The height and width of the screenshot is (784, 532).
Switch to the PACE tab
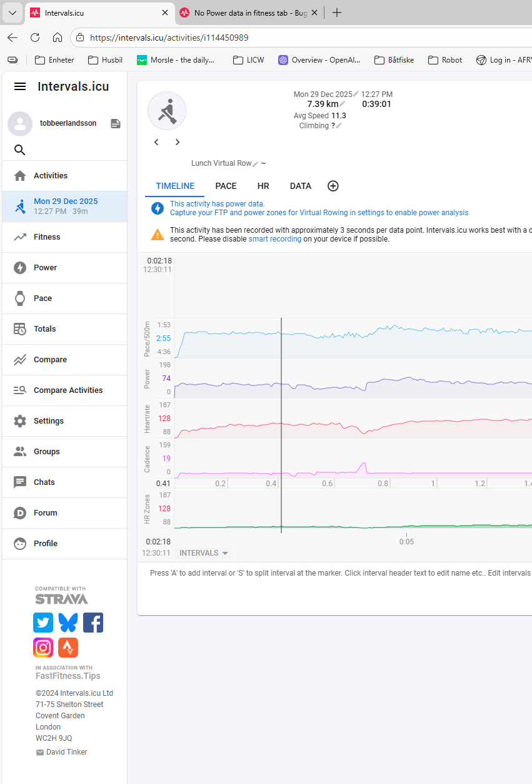click(x=226, y=186)
